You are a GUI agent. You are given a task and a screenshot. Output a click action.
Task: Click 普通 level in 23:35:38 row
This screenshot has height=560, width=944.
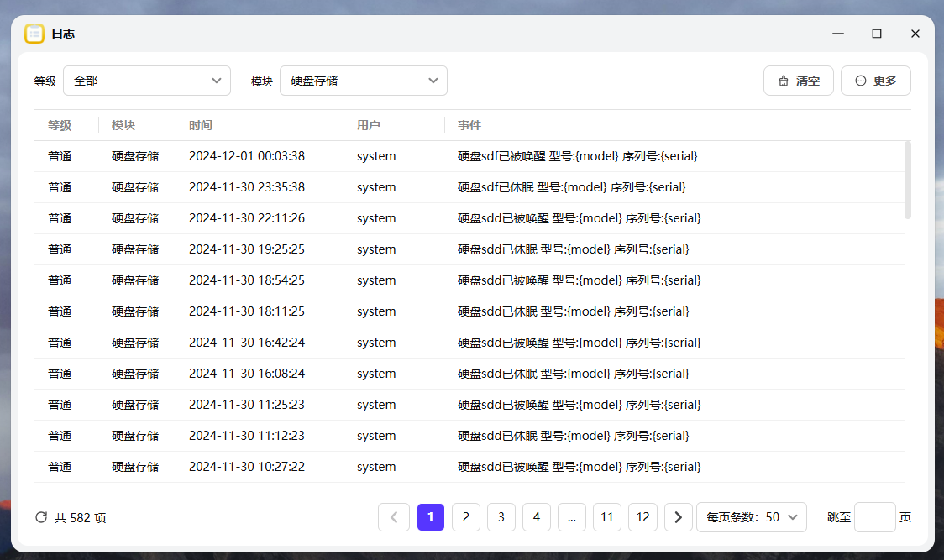tap(60, 187)
